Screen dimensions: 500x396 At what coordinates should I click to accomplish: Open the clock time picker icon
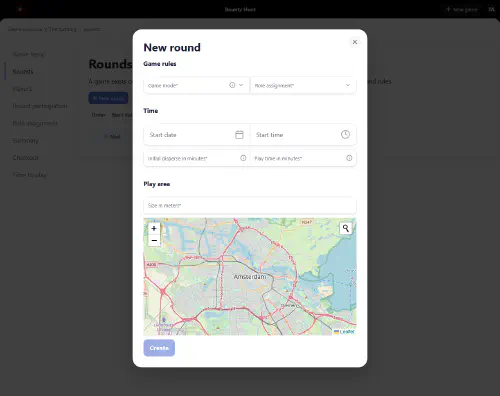pos(345,135)
